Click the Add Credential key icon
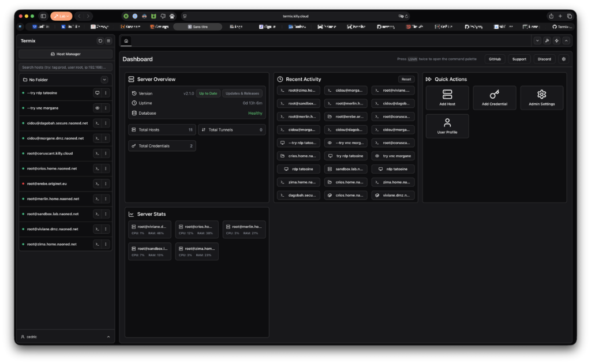The image size is (591, 364). [495, 95]
